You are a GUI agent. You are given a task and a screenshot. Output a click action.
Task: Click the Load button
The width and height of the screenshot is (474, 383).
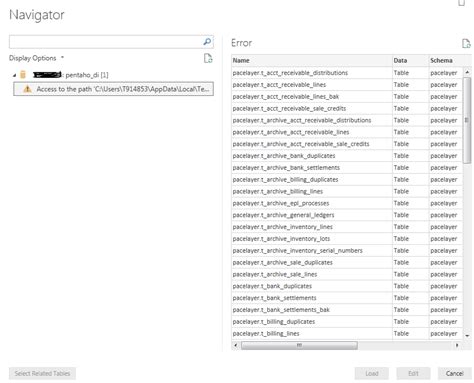click(x=371, y=373)
